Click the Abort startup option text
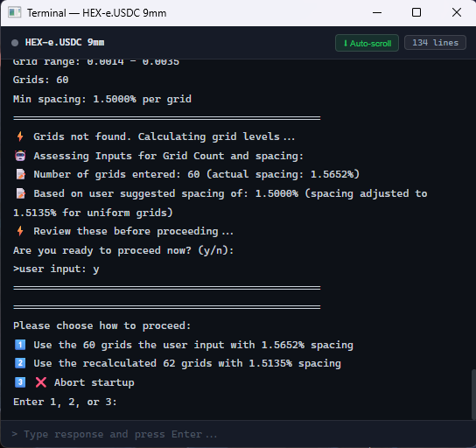 (94, 382)
